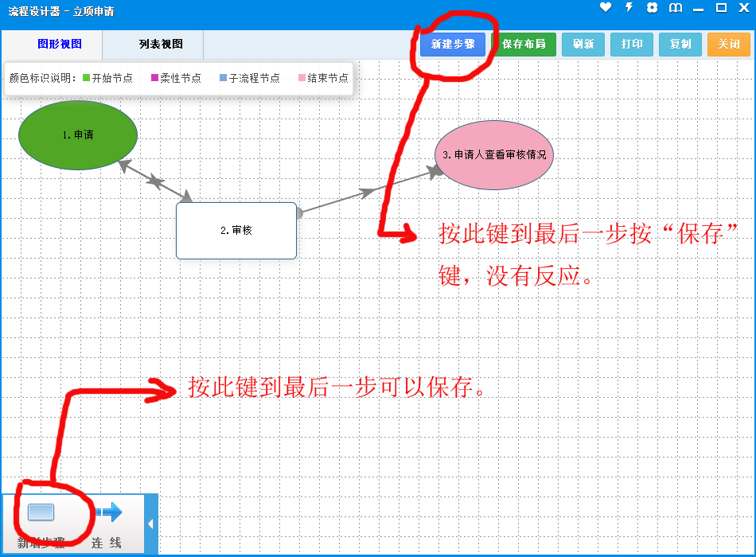This screenshot has height=557, width=756.
Task: Click the blue 子流程节点 legend swatch
Action: (x=224, y=78)
